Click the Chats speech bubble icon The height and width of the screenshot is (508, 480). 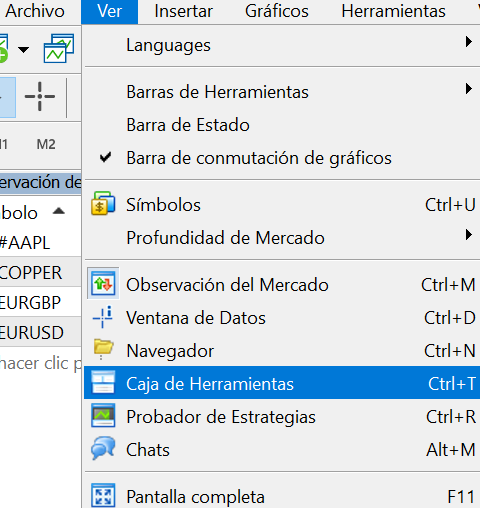click(103, 448)
